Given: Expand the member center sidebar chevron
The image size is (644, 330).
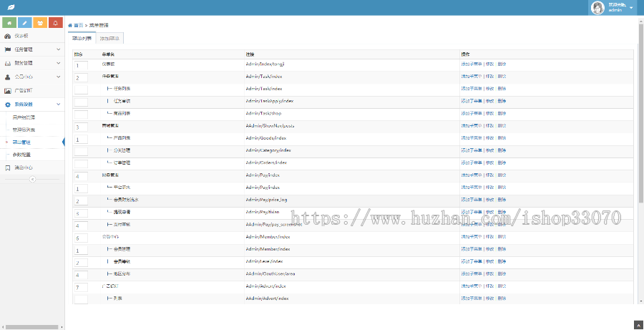Looking at the screenshot, I should point(59,77).
